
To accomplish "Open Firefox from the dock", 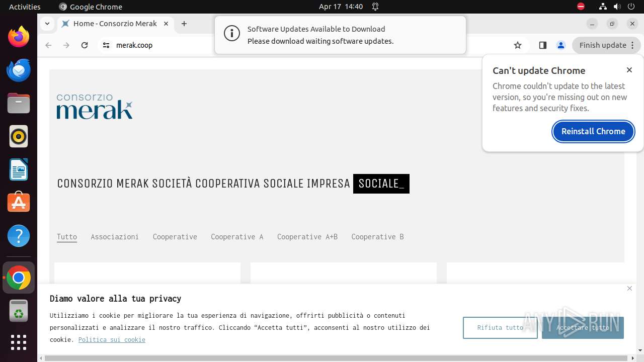I will tap(19, 37).
